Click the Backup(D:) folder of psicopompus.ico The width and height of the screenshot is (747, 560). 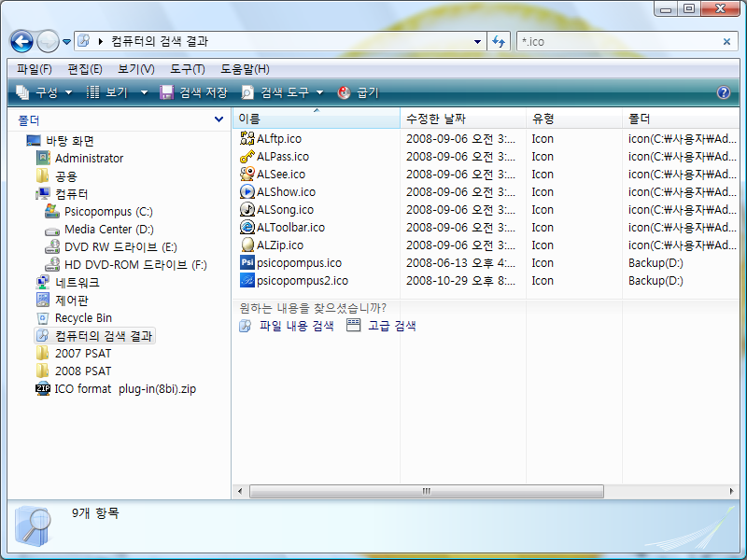(655, 263)
